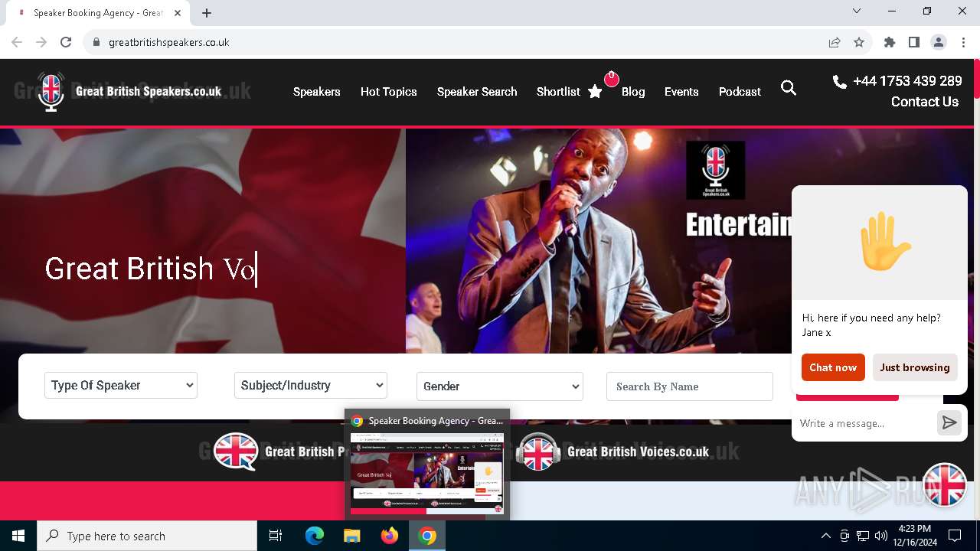This screenshot has width=980, height=551.
Task: Open the share page icon in address bar
Action: click(x=835, y=42)
